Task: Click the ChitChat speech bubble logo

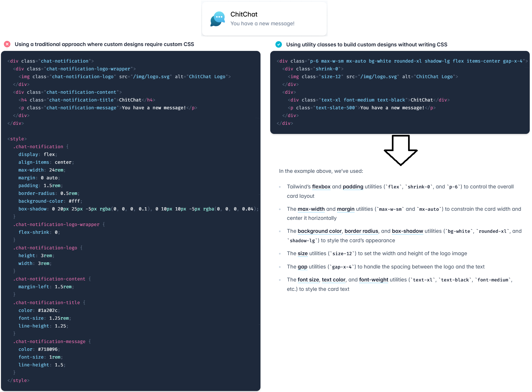Action: (x=218, y=19)
